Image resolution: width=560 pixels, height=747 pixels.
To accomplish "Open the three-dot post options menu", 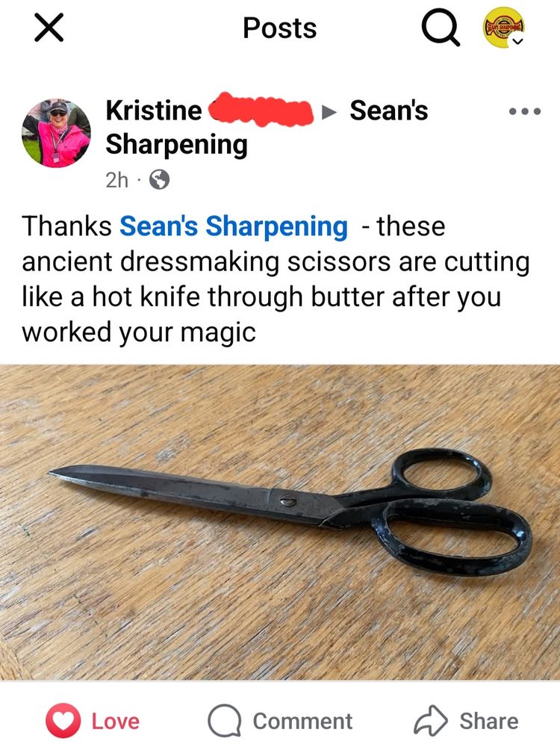I will click(x=525, y=111).
